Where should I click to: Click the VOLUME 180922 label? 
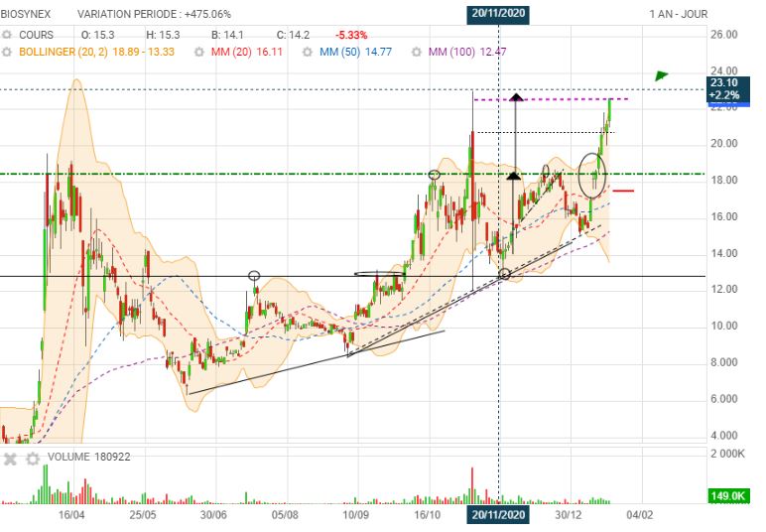(x=89, y=458)
